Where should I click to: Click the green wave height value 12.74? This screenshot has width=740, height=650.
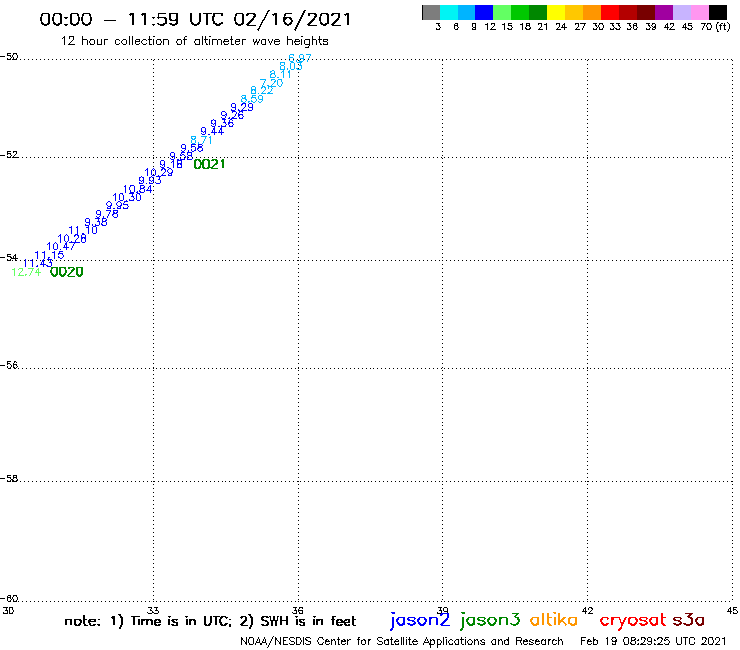click(x=26, y=272)
